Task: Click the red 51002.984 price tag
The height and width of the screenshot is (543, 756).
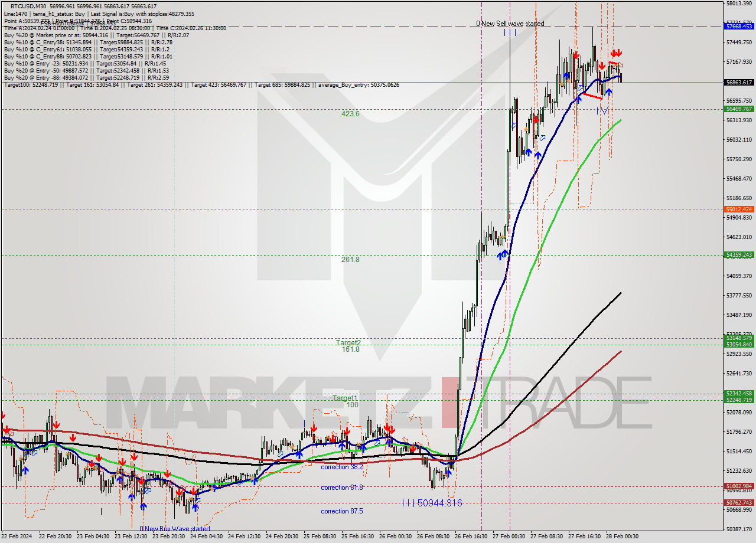Action: pyautogui.click(x=739, y=486)
